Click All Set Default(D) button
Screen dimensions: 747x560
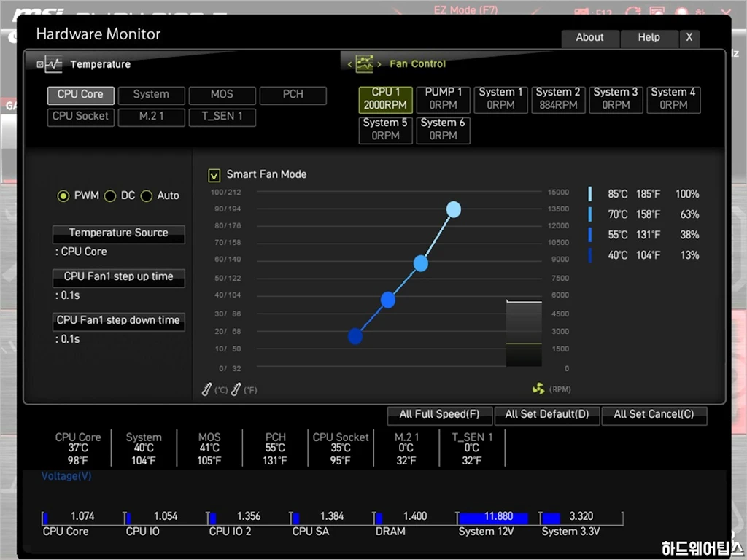pos(547,415)
